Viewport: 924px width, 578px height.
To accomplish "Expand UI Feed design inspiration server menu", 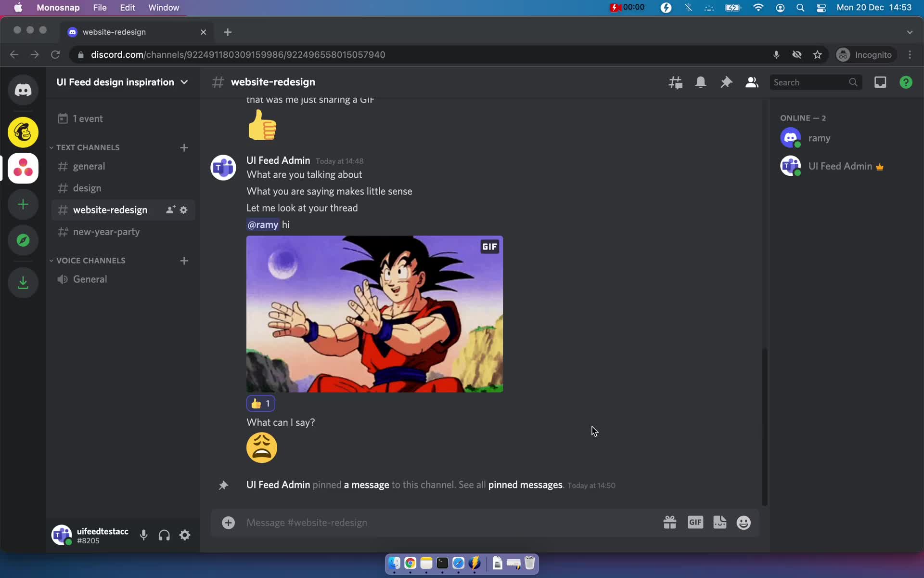I will pos(122,82).
